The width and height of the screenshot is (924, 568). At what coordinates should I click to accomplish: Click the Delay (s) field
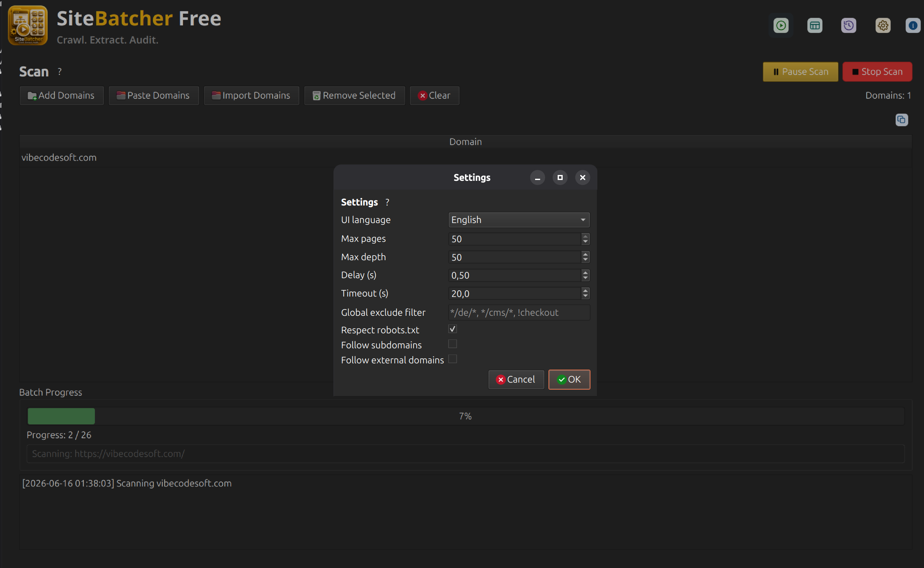515,275
